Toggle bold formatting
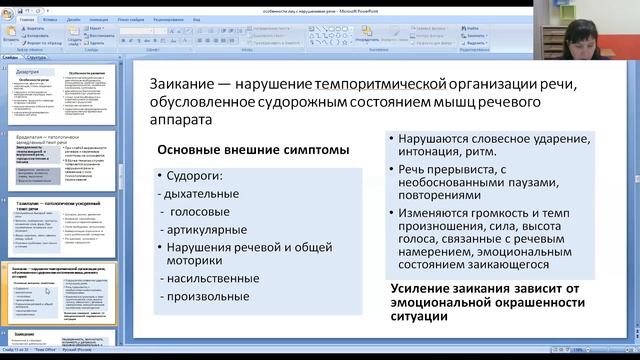Viewport: 640px width, 360px height. point(123,41)
